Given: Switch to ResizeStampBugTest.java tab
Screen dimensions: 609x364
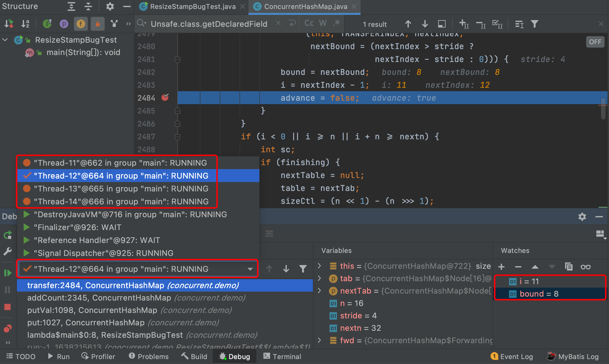Looking at the screenshot, I should (192, 7).
